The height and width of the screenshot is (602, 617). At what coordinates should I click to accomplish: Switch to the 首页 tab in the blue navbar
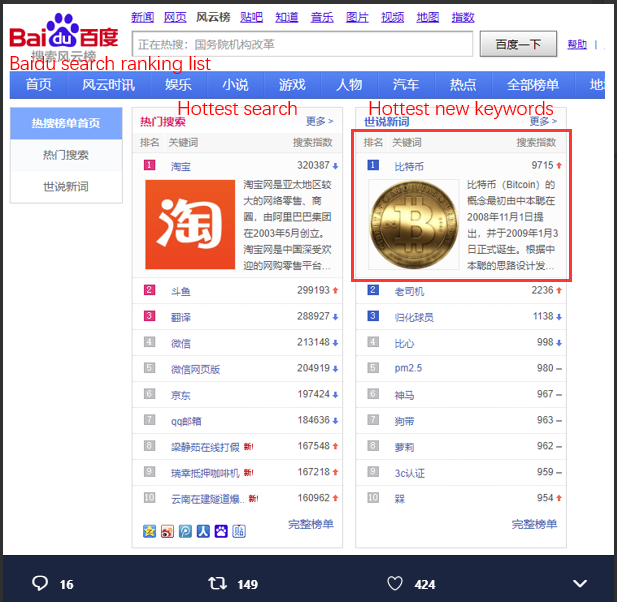pos(39,85)
